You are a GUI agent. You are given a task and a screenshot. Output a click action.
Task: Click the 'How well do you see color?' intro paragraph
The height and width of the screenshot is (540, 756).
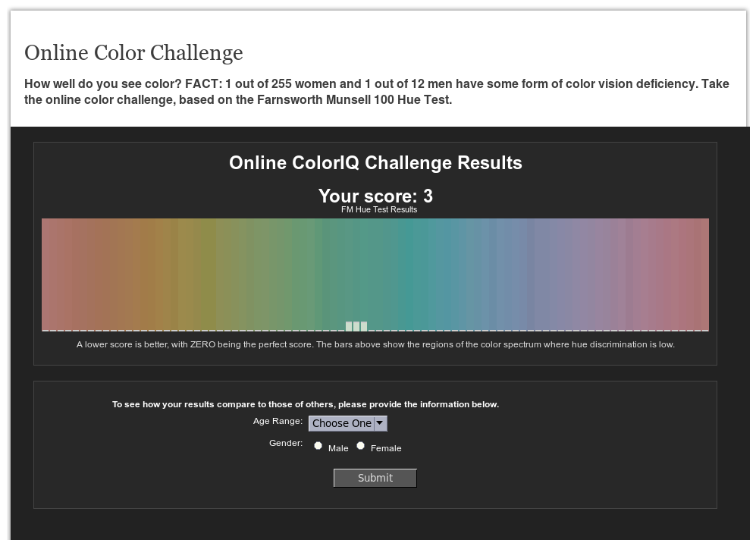tap(377, 92)
